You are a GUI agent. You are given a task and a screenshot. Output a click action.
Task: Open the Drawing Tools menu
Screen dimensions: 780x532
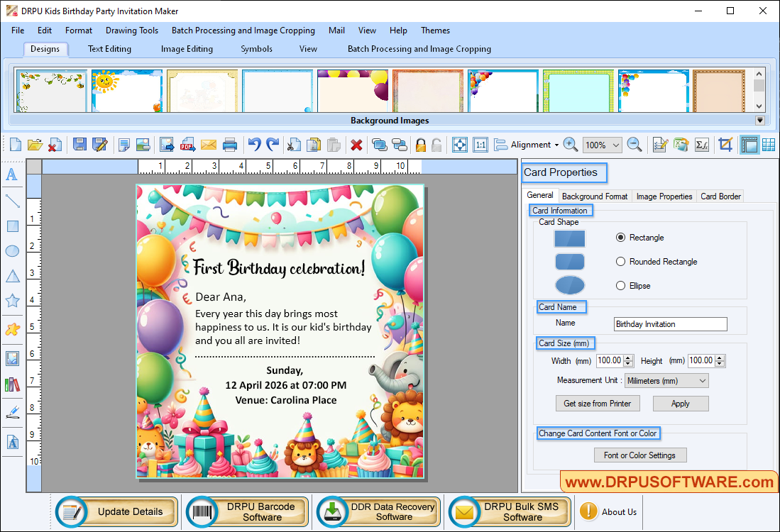132,31
